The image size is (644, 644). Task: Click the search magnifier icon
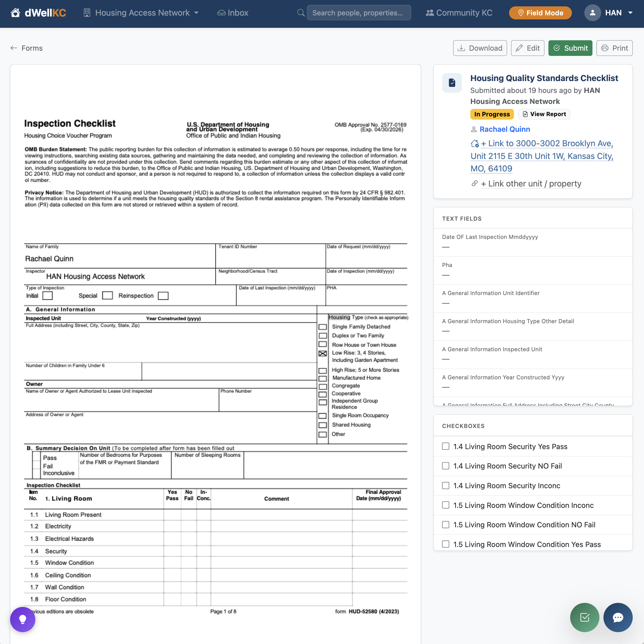(301, 13)
